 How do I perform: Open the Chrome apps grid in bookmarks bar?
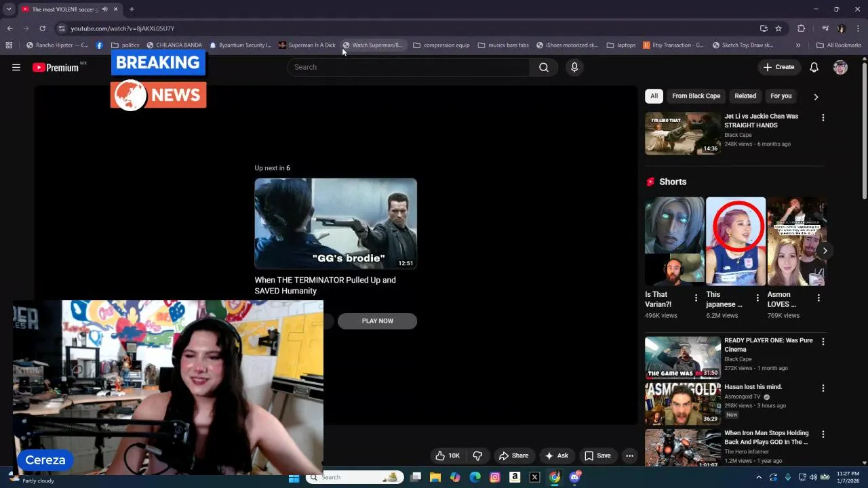coord(9,45)
